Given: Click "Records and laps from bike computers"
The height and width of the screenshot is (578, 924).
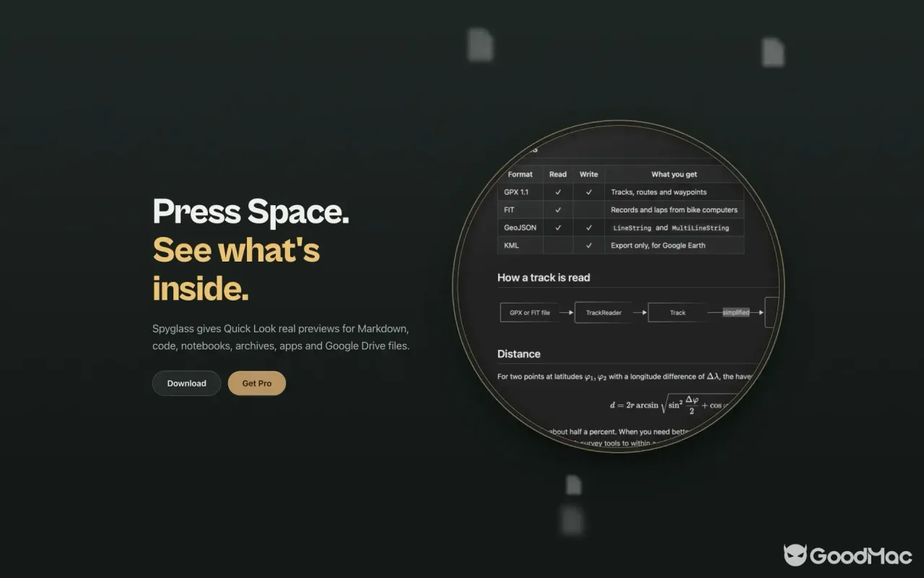Looking at the screenshot, I should 674,210.
